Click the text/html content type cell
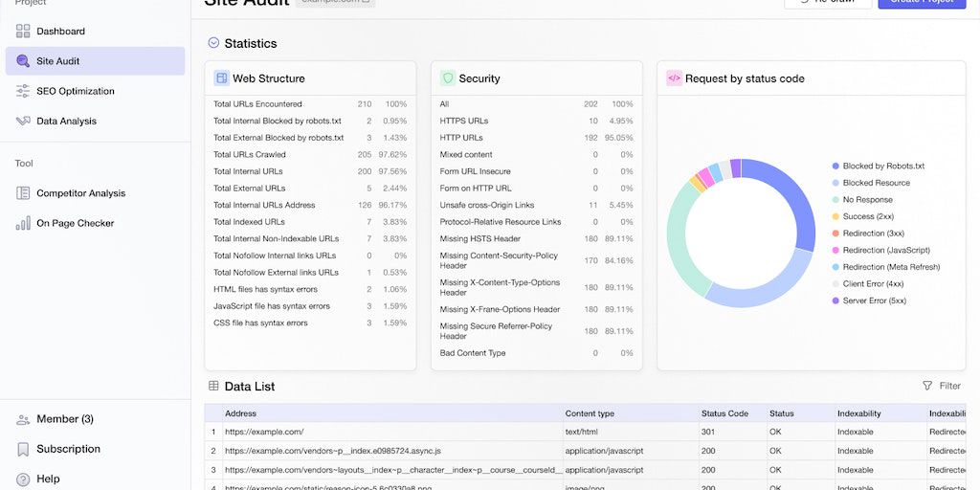The image size is (980, 490). pos(632,432)
